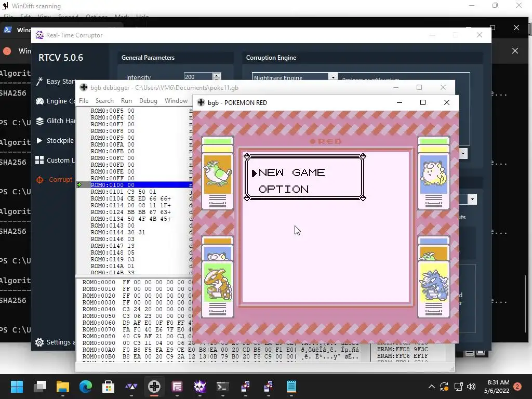Select highlighted ROM0:0100 disassembly row
532x399 pixels.
click(135, 185)
